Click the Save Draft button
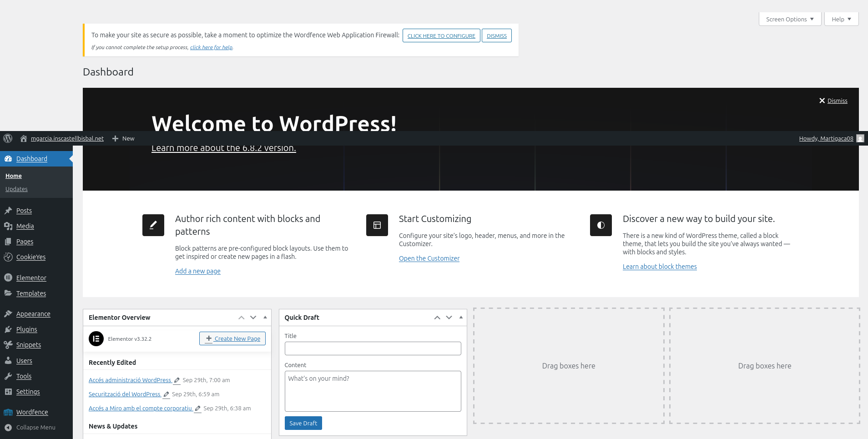Image resolution: width=868 pixels, height=439 pixels. click(303, 423)
